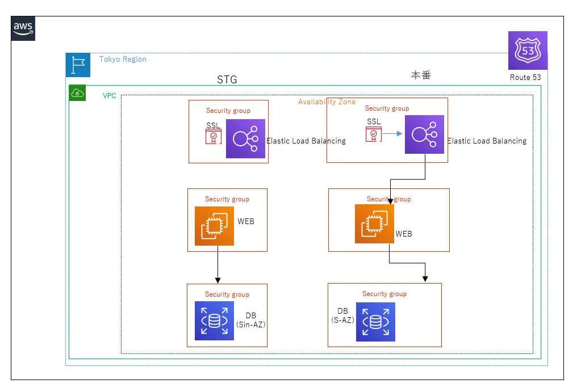Click the Availability Zone label
581x392 pixels.
[327, 102]
